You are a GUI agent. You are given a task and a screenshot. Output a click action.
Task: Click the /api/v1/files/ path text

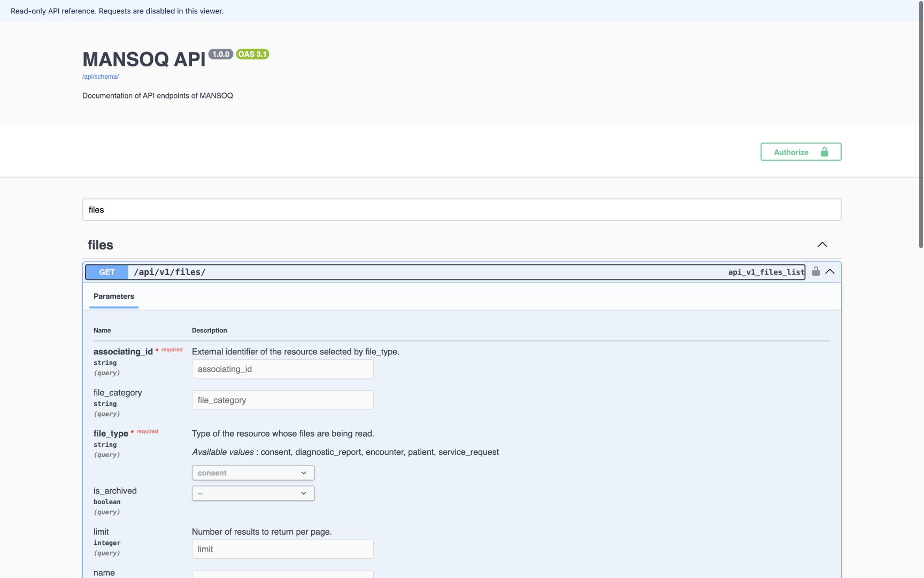(x=170, y=272)
